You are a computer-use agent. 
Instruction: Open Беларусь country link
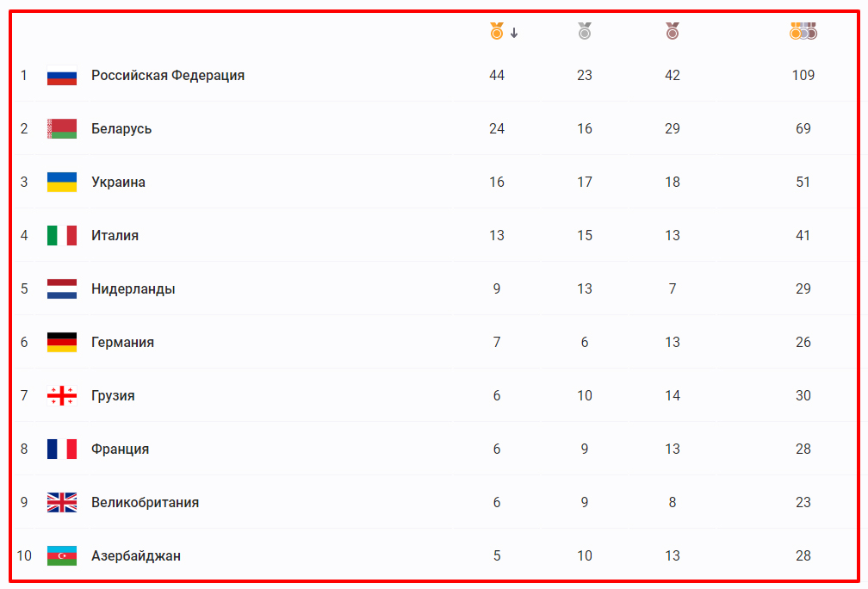(121, 129)
